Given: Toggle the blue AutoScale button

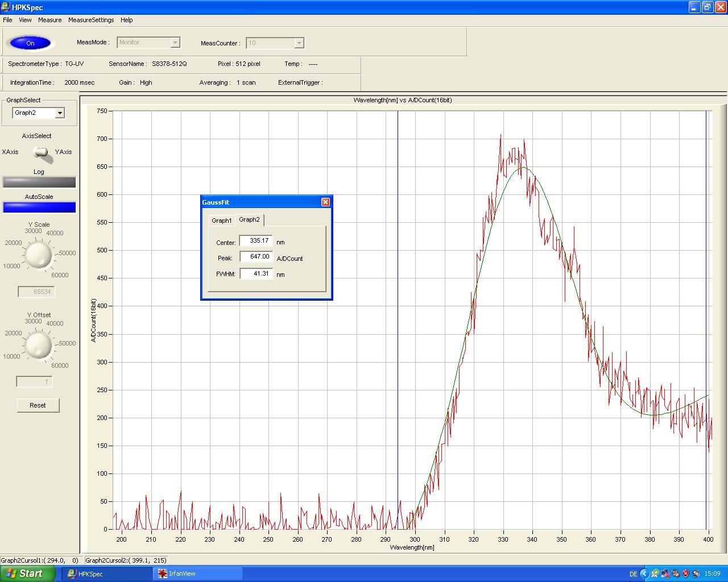Looking at the screenshot, I should [x=39, y=207].
